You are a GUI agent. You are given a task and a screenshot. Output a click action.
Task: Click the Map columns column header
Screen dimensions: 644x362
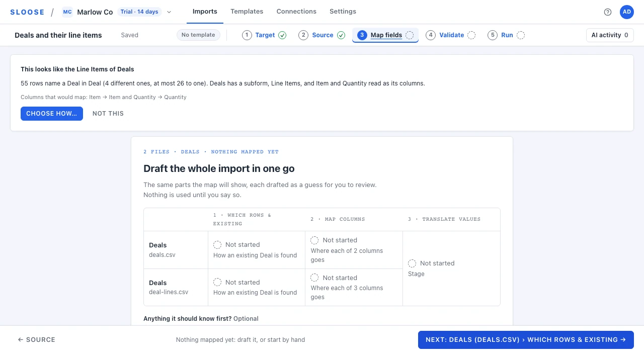pyautogui.click(x=338, y=219)
